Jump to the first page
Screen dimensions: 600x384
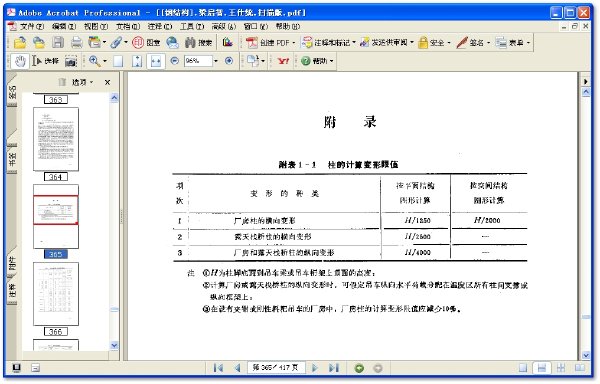point(218,368)
